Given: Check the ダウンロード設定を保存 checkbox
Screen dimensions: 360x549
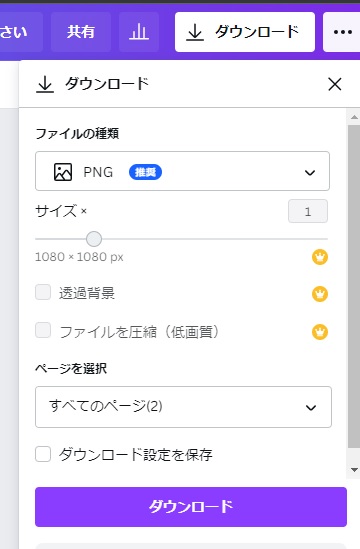Looking at the screenshot, I should [43, 454].
